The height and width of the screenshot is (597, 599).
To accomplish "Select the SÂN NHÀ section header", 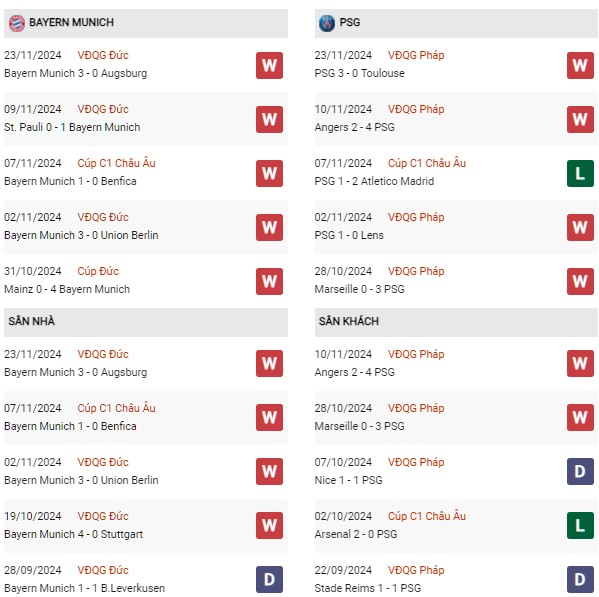I will [146, 322].
